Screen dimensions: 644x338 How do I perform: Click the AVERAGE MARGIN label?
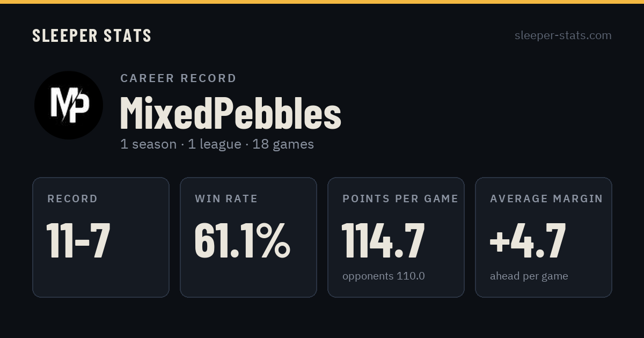point(546,199)
